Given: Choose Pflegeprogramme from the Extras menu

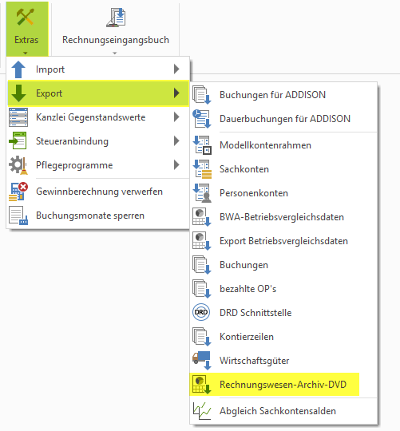Looking at the screenshot, I should pyautogui.click(x=98, y=165).
